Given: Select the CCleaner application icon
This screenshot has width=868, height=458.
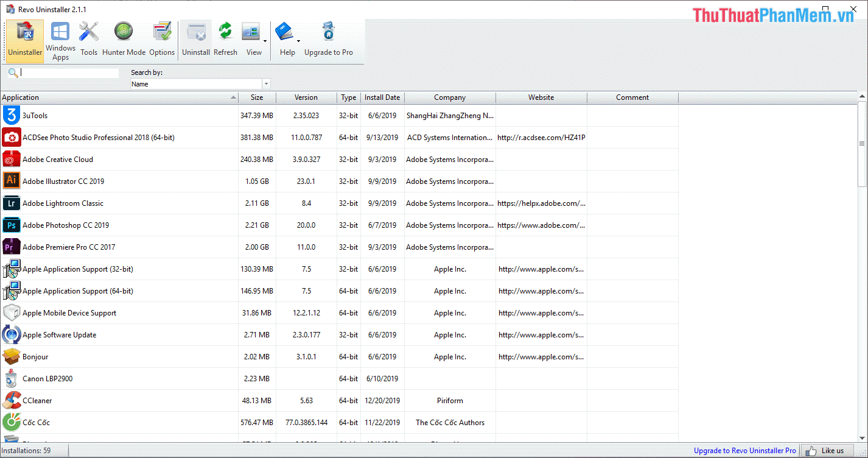Looking at the screenshot, I should [12, 400].
